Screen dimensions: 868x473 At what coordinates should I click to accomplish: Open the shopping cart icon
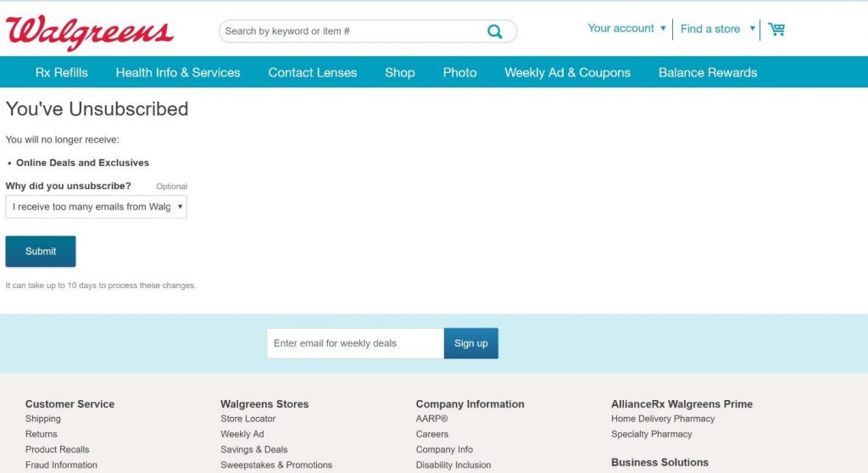(x=776, y=30)
